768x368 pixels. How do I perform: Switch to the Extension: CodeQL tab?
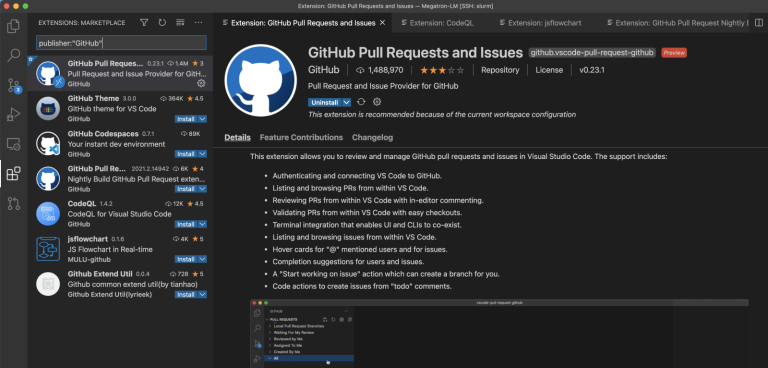pos(440,23)
